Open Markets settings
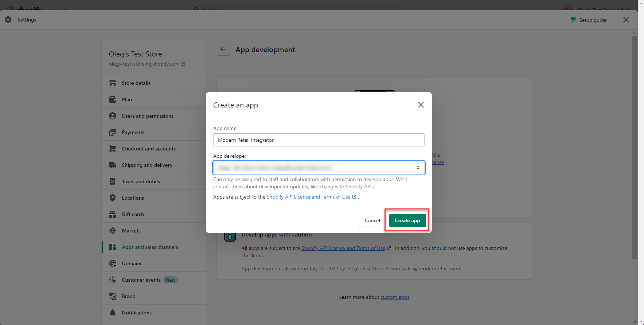The width and height of the screenshot is (644, 325). [154, 231]
